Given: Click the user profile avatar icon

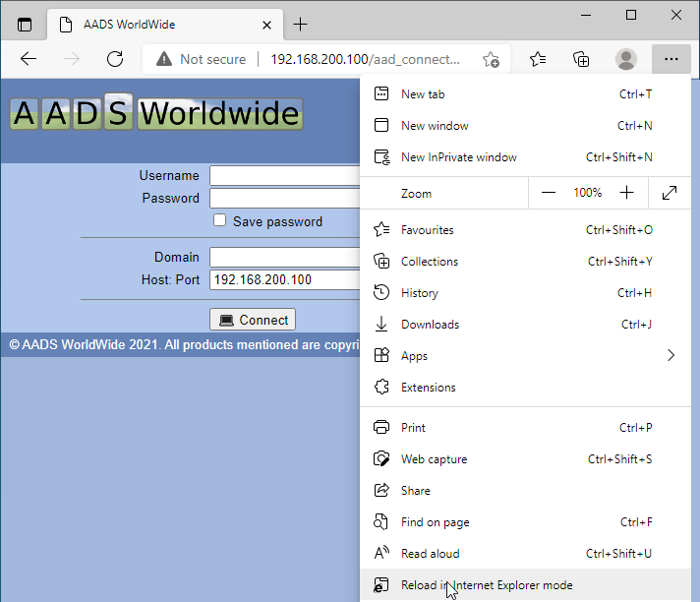Looking at the screenshot, I should pos(626,60).
